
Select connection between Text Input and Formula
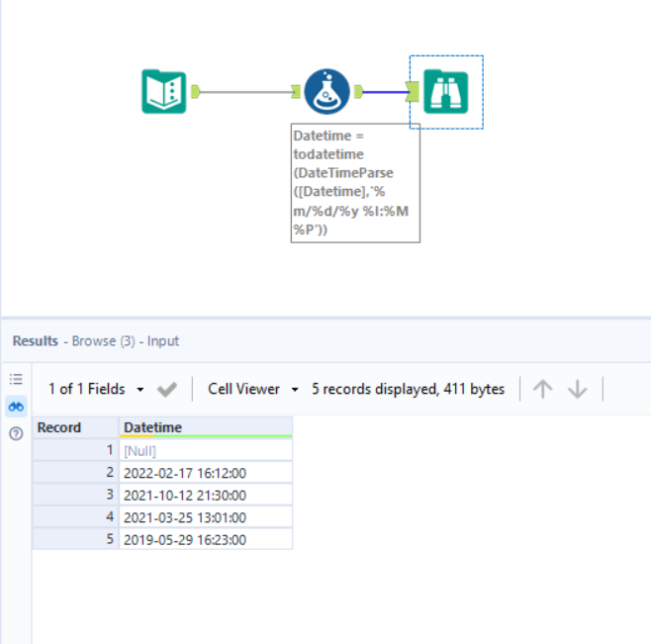(245, 92)
